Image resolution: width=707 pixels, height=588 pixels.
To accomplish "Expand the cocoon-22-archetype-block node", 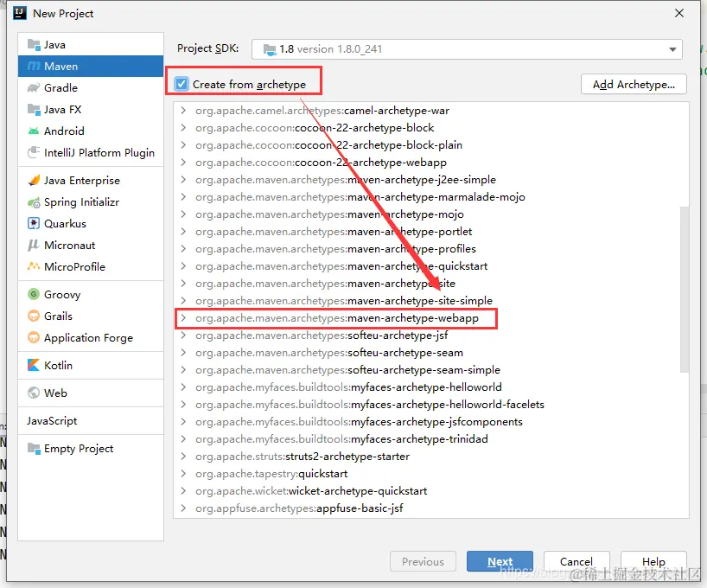I will [x=183, y=128].
